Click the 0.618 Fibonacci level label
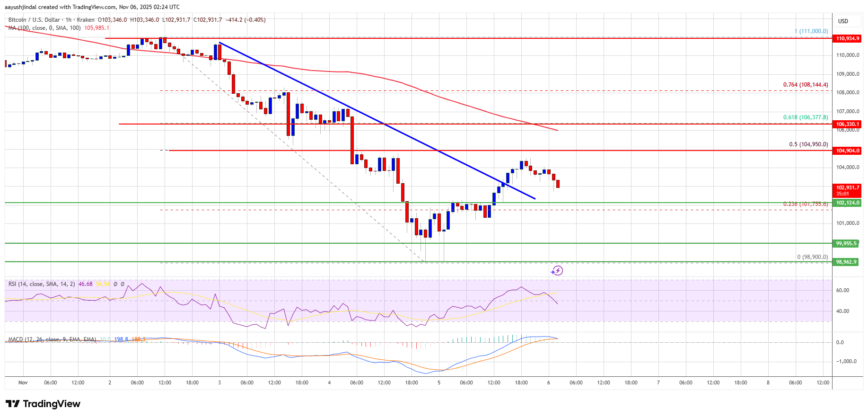The width and height of the screenshot is (868, 418). coord(805,117)
